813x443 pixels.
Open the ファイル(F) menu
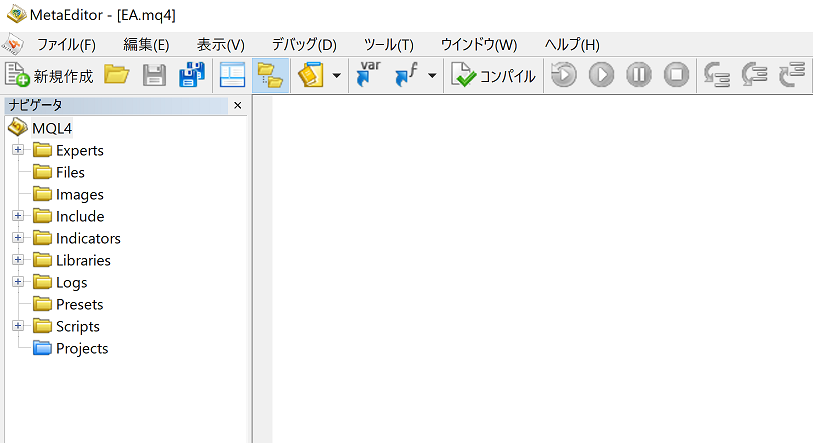tap(66, 45)
